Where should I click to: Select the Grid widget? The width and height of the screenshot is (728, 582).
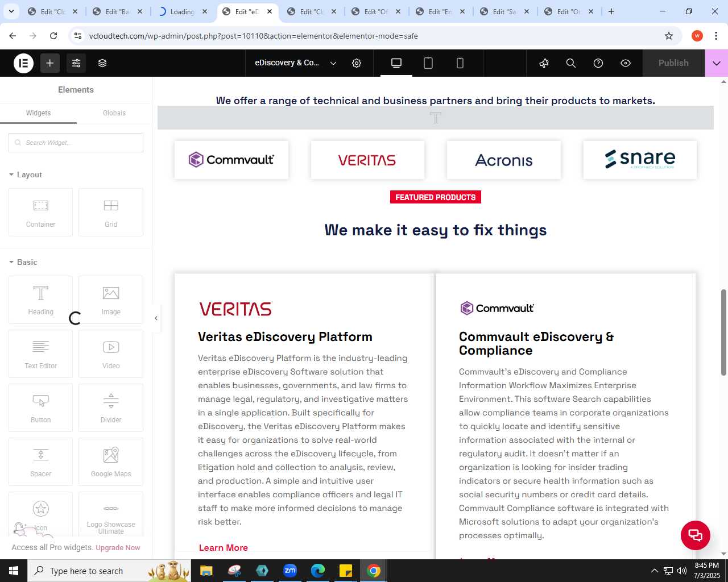tap(111, 212)
